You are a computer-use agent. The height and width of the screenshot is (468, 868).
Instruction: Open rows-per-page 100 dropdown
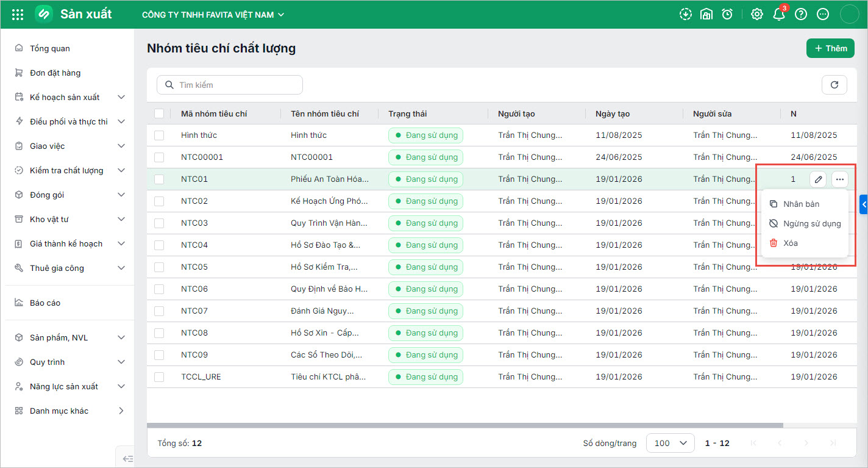point(671,443)
